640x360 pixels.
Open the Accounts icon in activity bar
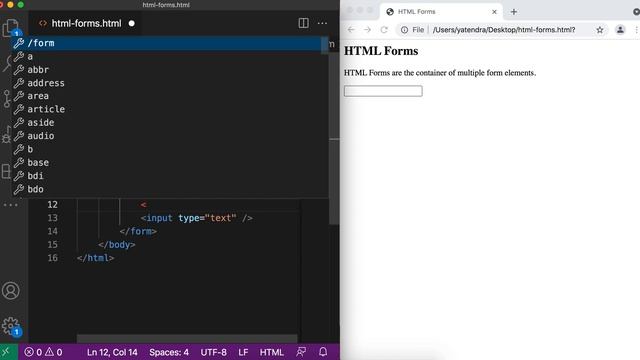(11, 291)
